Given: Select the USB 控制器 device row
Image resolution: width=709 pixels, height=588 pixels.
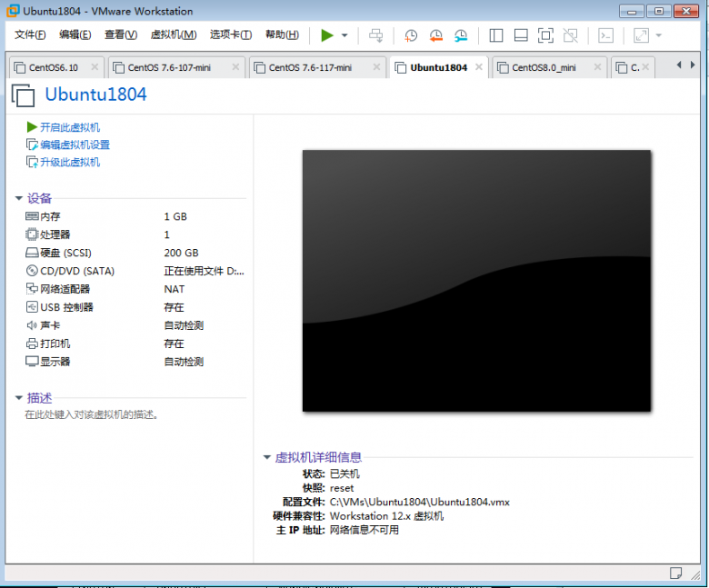Looking at the screenshot, I should coord(135,307).
